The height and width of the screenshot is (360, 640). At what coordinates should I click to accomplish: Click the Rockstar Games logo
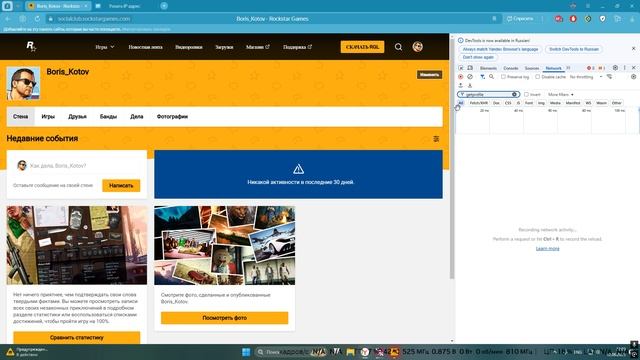[31, 47]
